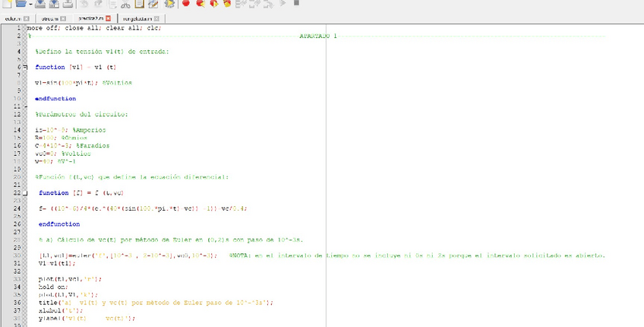This screenshot has width=644, height=327.
Task: Remove all breakpoints from the toolbar
Action: (x=227, y=4)
